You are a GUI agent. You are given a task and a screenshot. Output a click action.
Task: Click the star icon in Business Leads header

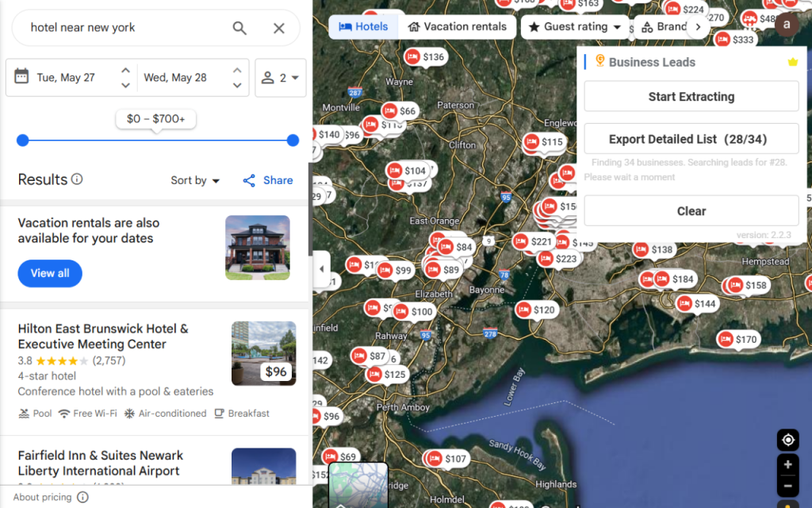[x=793, y=61]
